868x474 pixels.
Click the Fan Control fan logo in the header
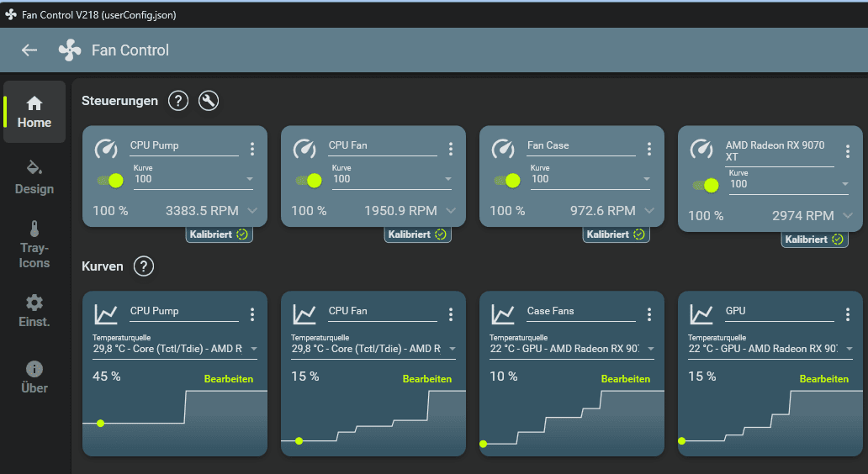coord(70,50)
